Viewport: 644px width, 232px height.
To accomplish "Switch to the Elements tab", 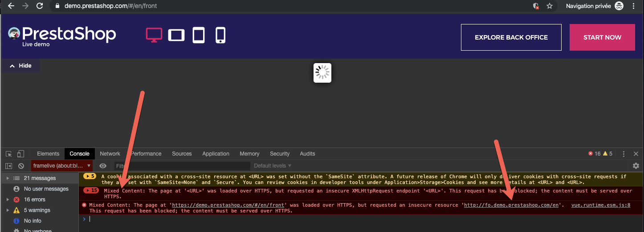I will tap(48, 154).
